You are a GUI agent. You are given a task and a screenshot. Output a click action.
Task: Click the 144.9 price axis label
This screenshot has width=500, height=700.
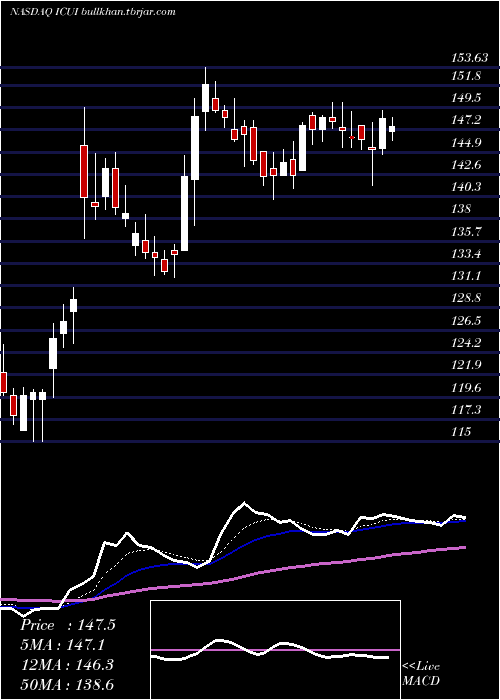466,142
